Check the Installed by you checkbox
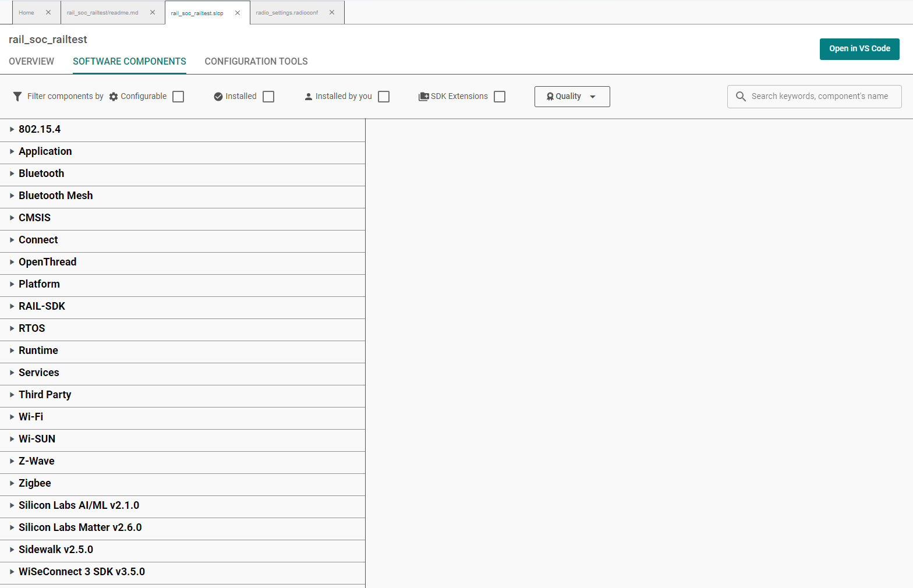The image size is (913, 588). (384, 97)
